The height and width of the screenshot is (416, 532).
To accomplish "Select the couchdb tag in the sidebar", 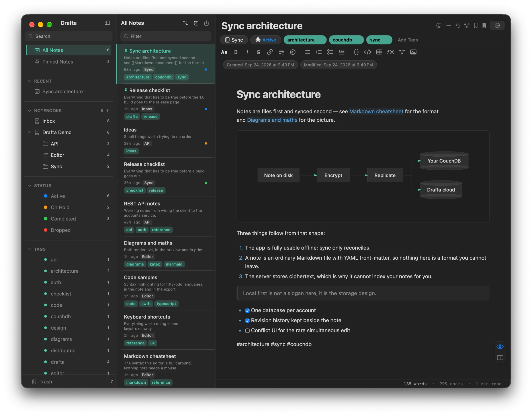I will tap(68, 316).
